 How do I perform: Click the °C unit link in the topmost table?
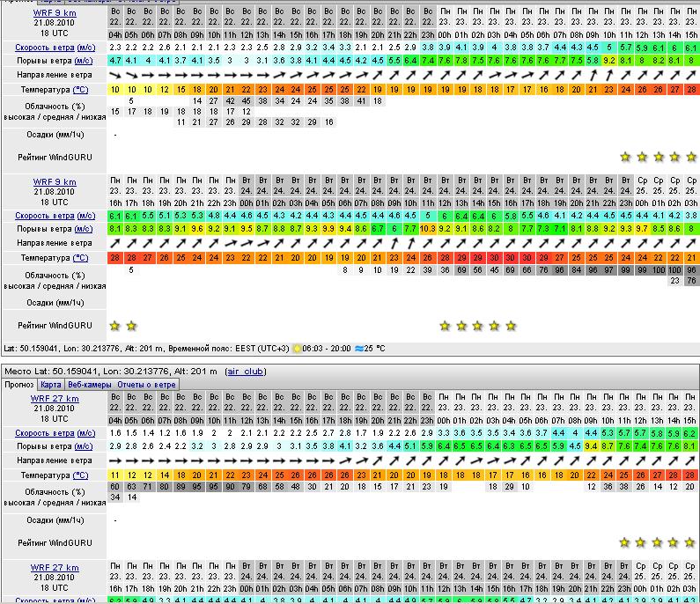(x=80, y=90)
